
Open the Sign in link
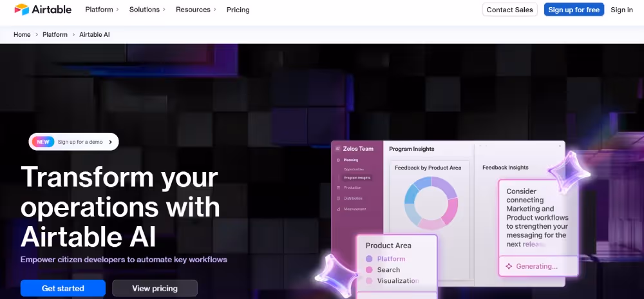(x=621, y=10)
